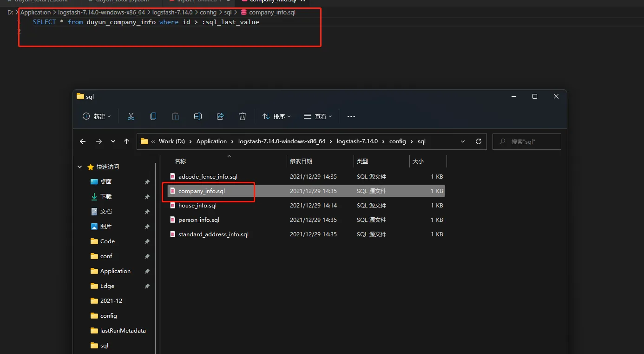Click logstash-7.14.0-windows-x86_64 in Explorer address bar
The image size is (644, 354).
(282, 141)
